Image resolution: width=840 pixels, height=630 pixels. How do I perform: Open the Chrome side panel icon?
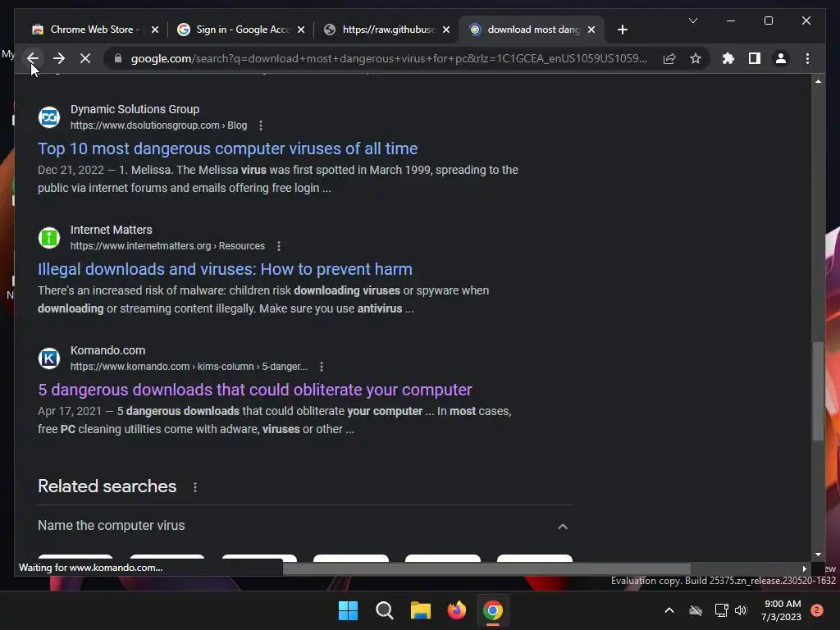click(x=755, y=58)
